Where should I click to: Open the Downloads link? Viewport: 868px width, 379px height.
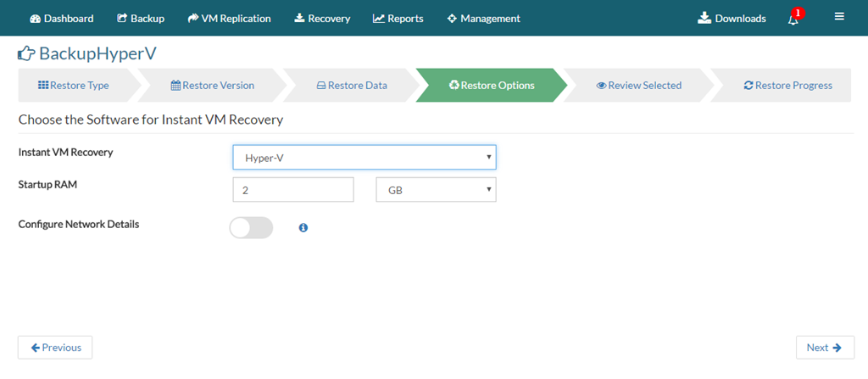tap(732, 19)
